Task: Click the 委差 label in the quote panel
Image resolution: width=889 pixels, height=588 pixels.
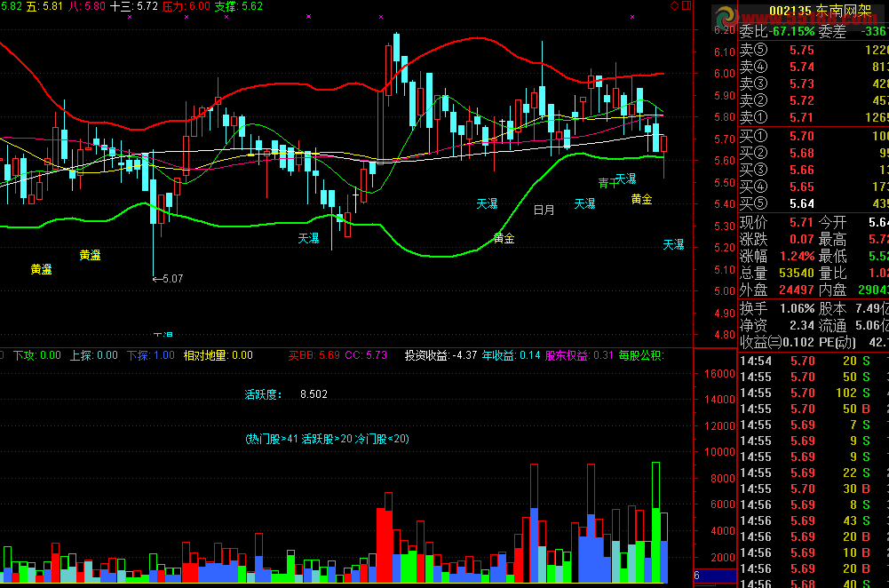Action: click(x=832, y=32)
